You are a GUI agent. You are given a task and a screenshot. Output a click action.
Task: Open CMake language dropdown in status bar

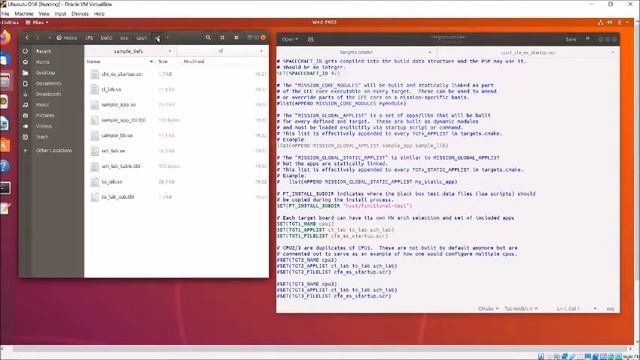[488, 309]
